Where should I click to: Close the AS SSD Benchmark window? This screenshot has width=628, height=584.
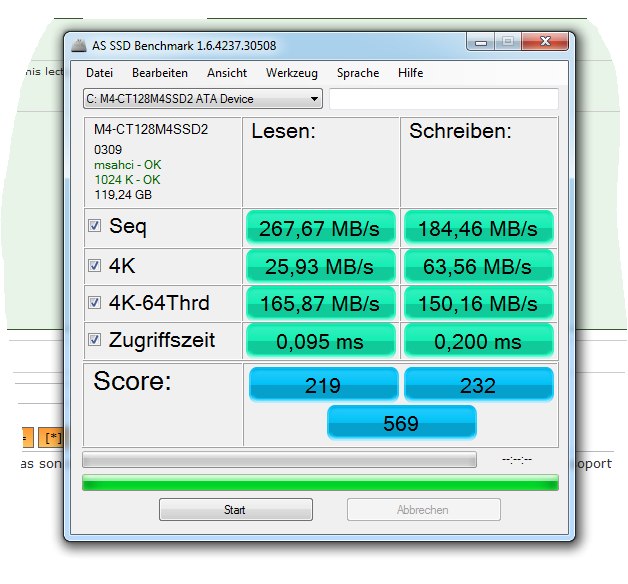(x=545, y=42)
